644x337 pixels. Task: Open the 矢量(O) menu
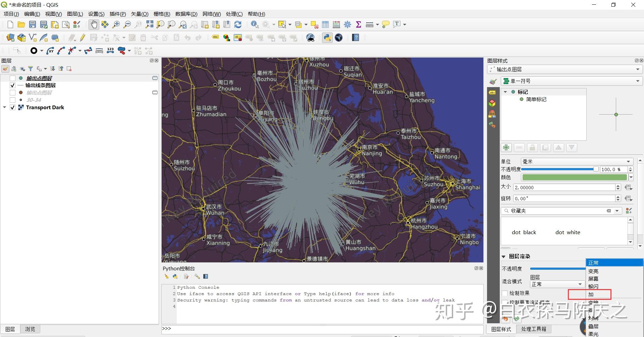[x=140, y=14]
